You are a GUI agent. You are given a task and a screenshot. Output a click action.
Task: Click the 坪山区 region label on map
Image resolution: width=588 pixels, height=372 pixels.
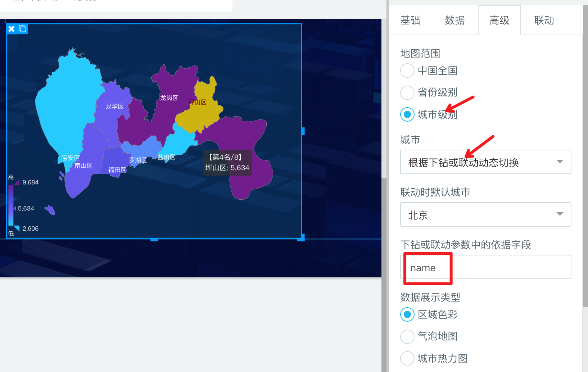click(198, 102)
